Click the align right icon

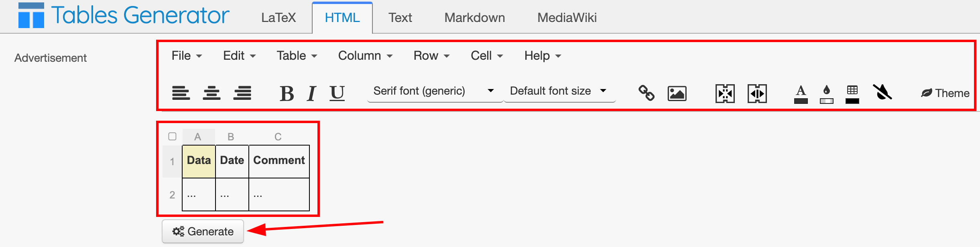(x=242, y=93)
